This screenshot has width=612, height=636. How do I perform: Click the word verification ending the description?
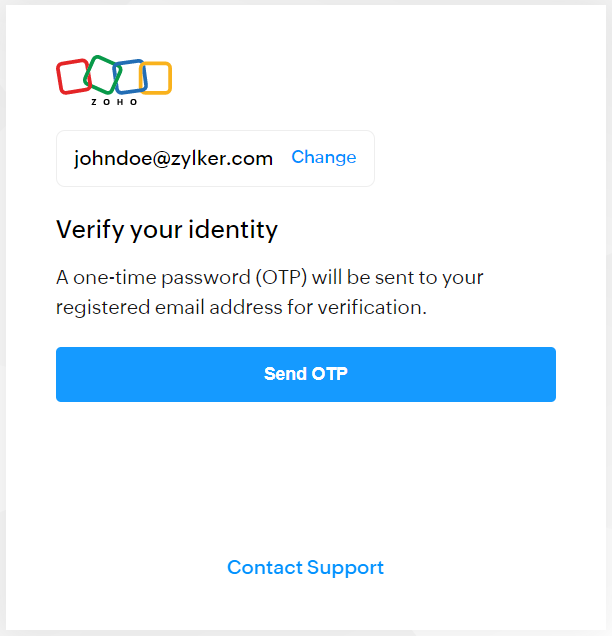[x=372, y=307]
